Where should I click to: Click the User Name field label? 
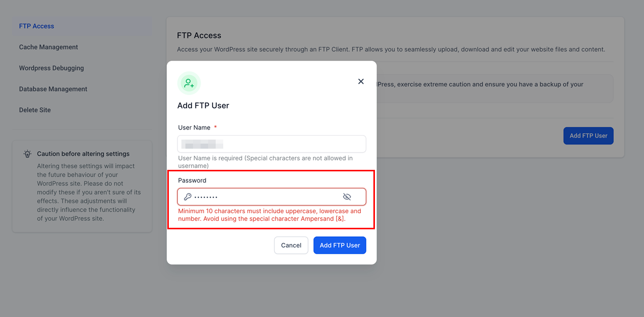tap(194, 128)
